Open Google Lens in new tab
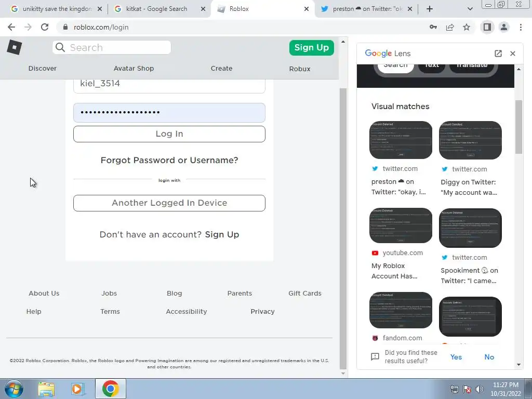This screenshot has height=399, width=532. (x=498, y=54)
